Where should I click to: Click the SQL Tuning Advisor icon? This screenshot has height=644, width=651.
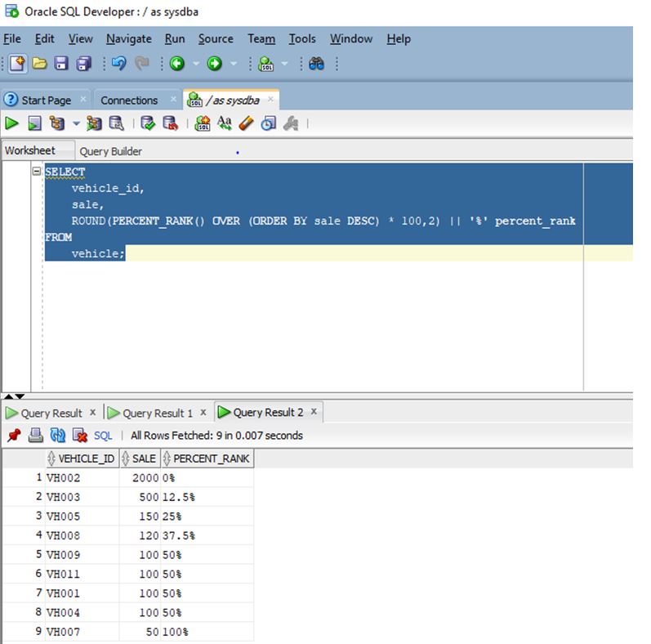click(x=116, y=123)
